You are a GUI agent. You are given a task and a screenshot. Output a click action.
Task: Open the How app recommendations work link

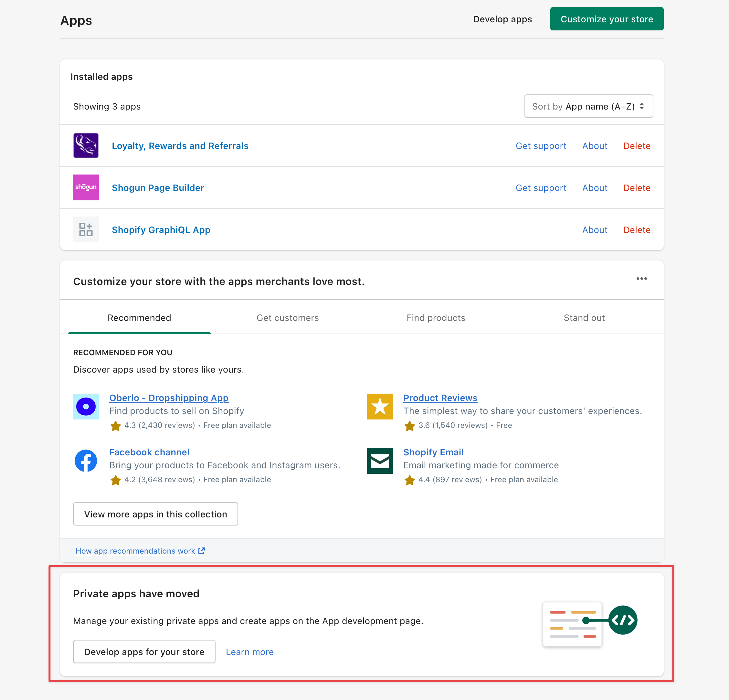[x=135, y=551]
